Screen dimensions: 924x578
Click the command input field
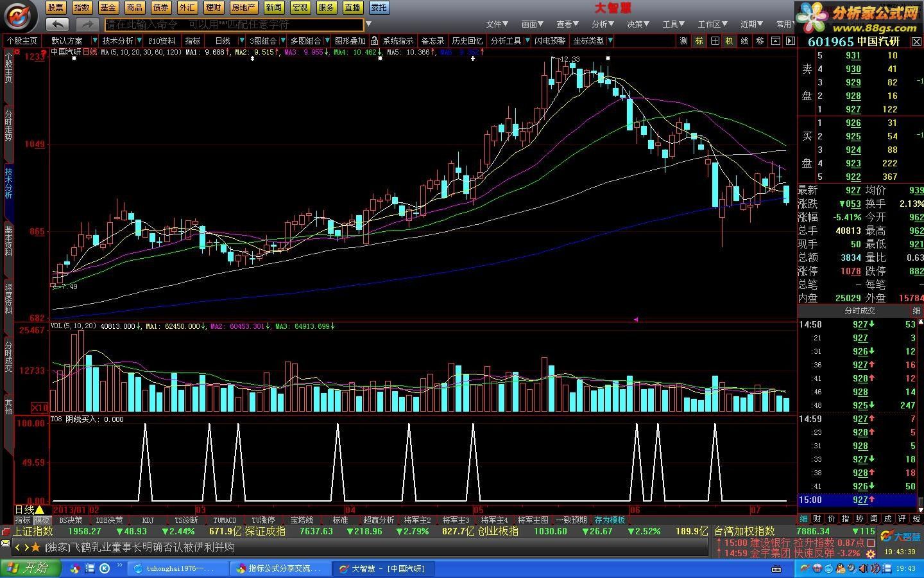click(x=234, y=24)
